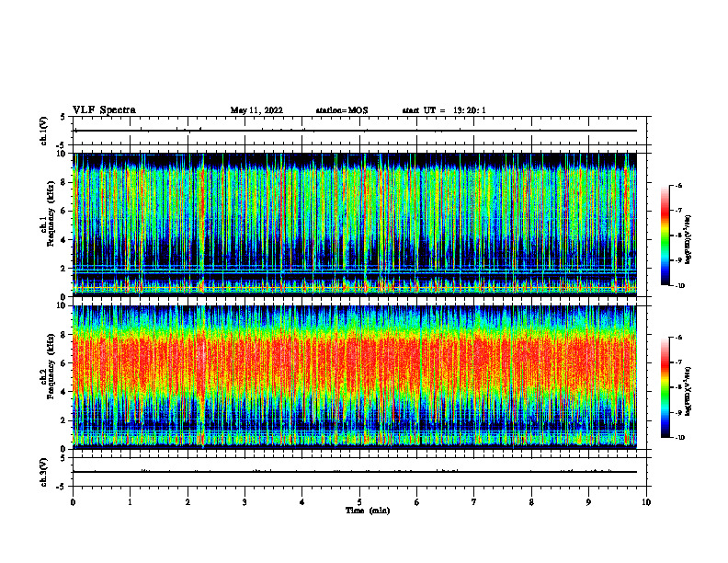
Task: Click time axis tick label '0'
Action: (x=73, y=502)
